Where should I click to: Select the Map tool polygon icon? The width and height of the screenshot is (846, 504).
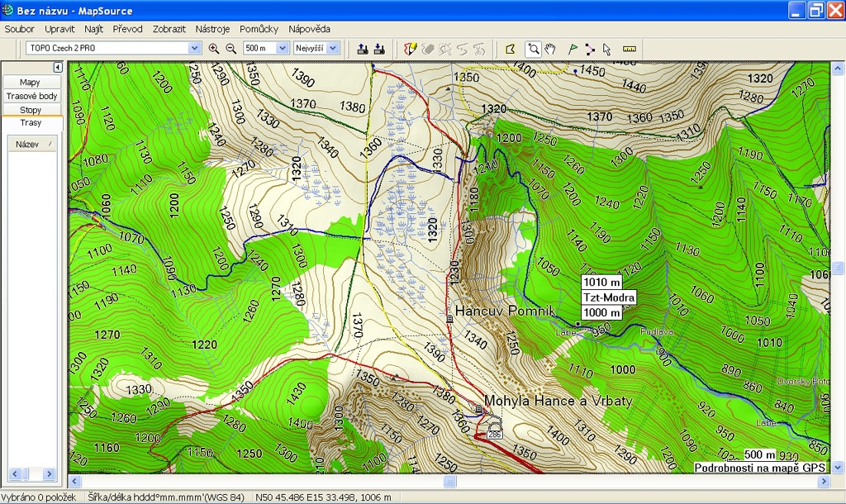coord(510,49)
